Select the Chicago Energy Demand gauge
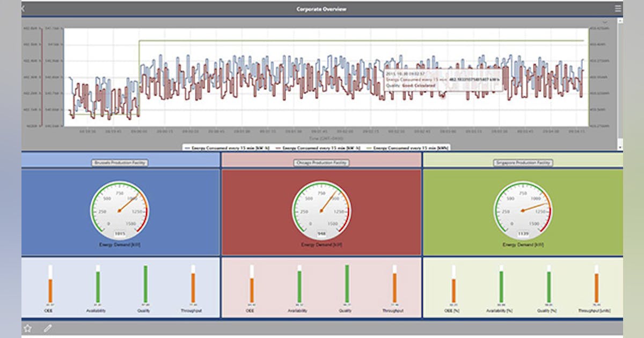 pyautogui.click(x=322, y=209)
